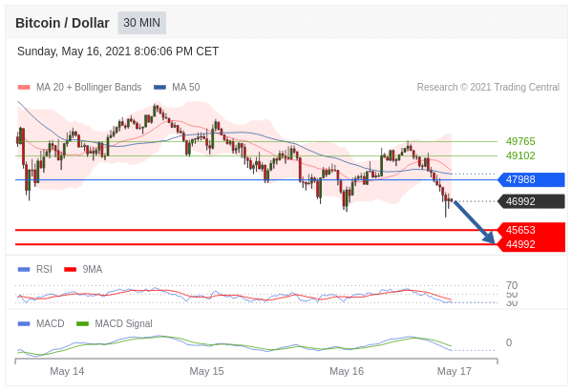Click the MACD zero level label

[x=509, y=342]
